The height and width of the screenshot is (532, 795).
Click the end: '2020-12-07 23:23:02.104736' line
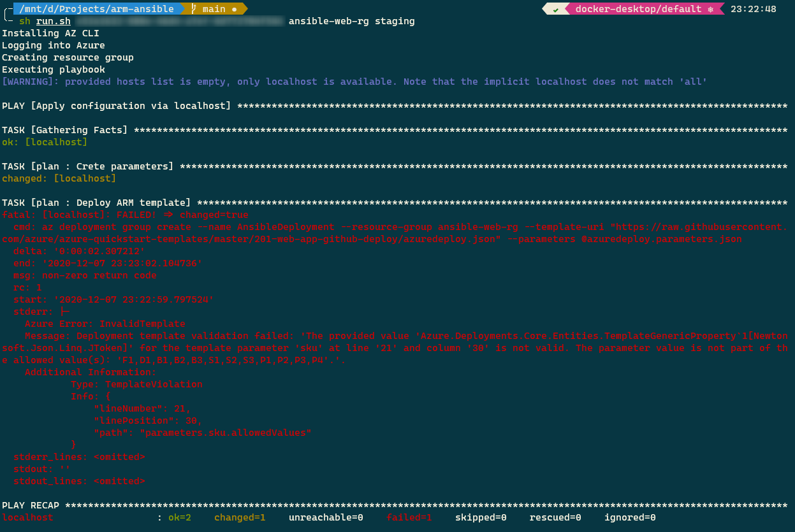(108, 263)
